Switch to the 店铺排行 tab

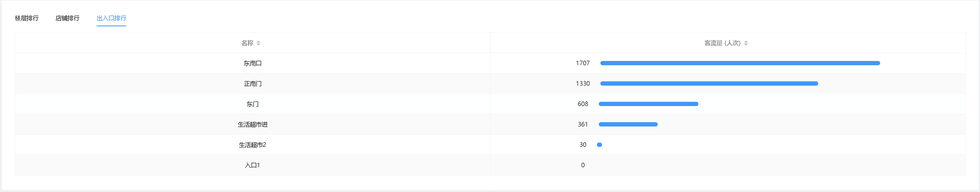point(67,18)
